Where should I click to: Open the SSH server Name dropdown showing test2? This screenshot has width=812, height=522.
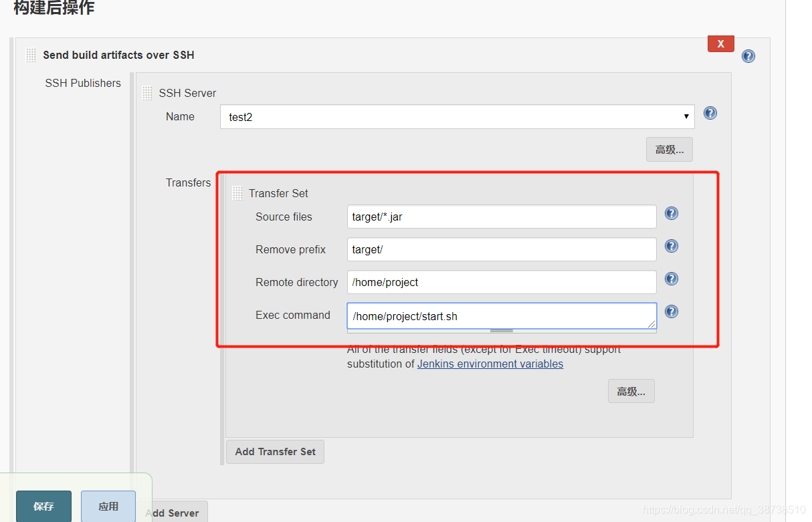point(458,116)
